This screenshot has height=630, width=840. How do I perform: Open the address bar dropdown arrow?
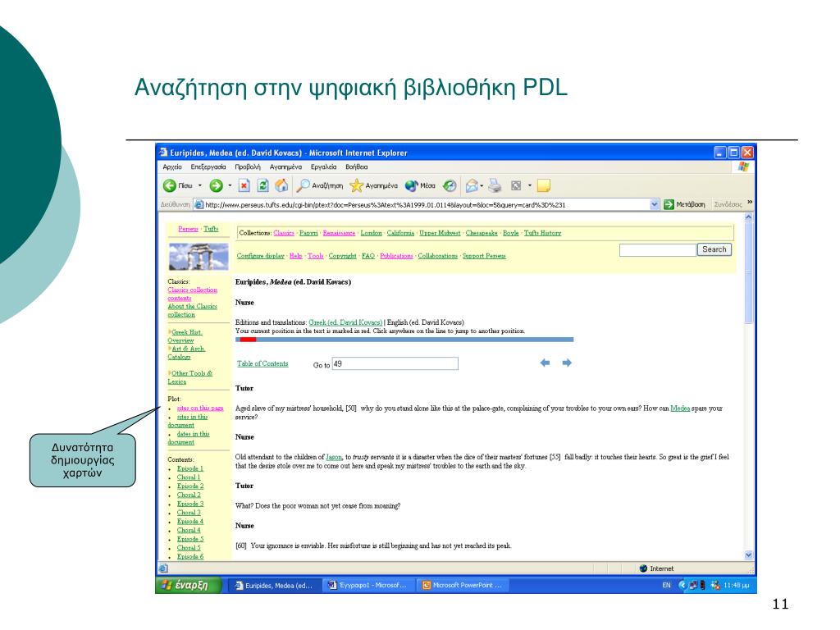pos(654,204)
